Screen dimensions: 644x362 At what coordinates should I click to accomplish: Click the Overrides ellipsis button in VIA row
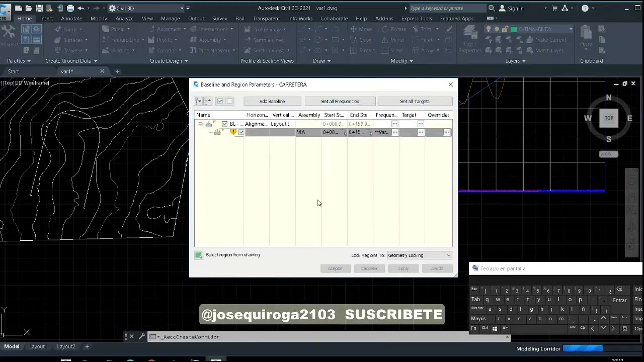click(447, 132)
